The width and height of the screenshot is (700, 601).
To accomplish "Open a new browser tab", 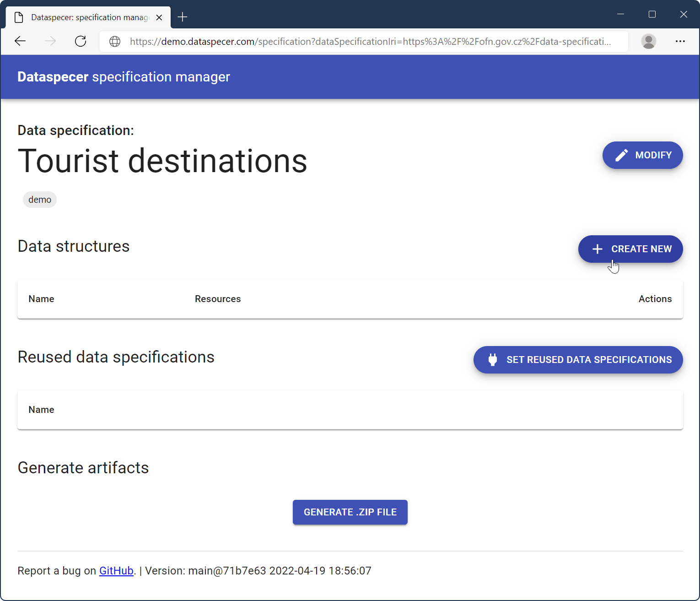I will pyautogui.click(x=183, y=17).
